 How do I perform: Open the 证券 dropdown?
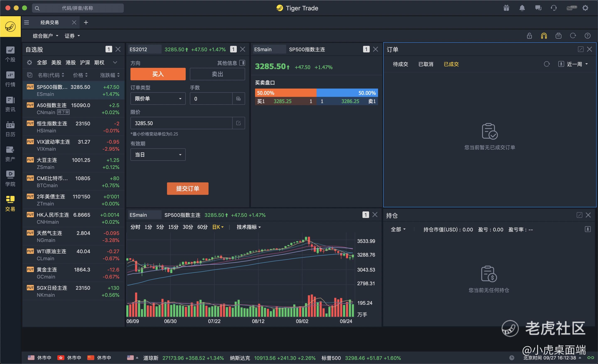click(x=72, y=36)
